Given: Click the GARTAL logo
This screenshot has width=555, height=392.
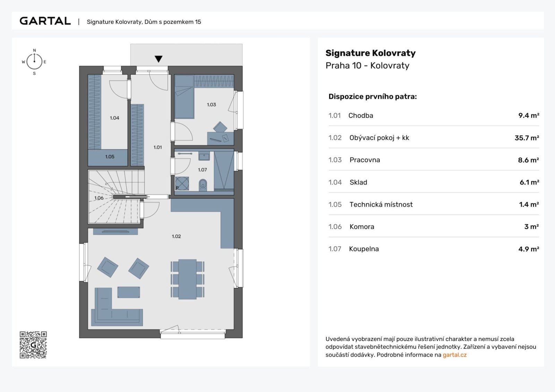Looking at the screenshot, I should click(45, 21).
